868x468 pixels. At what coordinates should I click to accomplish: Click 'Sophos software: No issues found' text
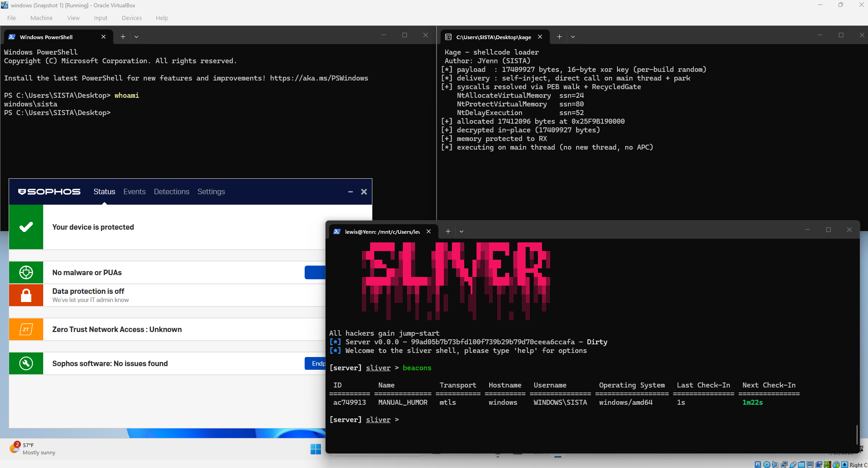coord(110,363)
